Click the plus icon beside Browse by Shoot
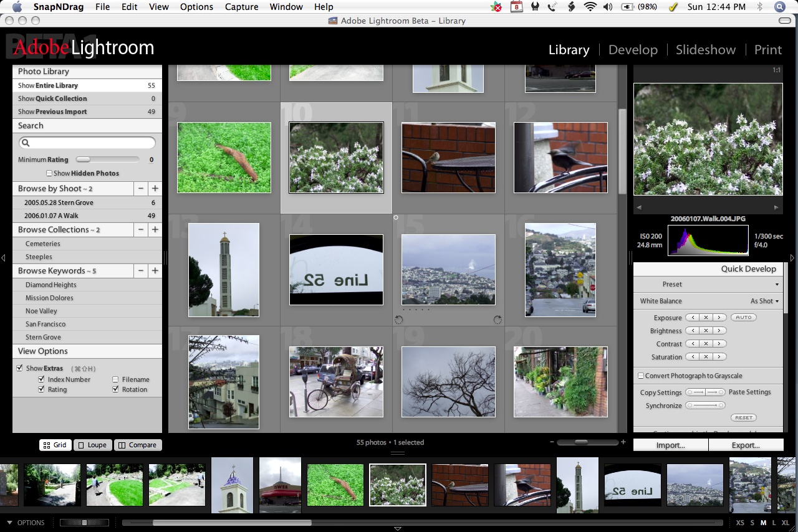This screenshot has width=798, height=532. point(155,189)
